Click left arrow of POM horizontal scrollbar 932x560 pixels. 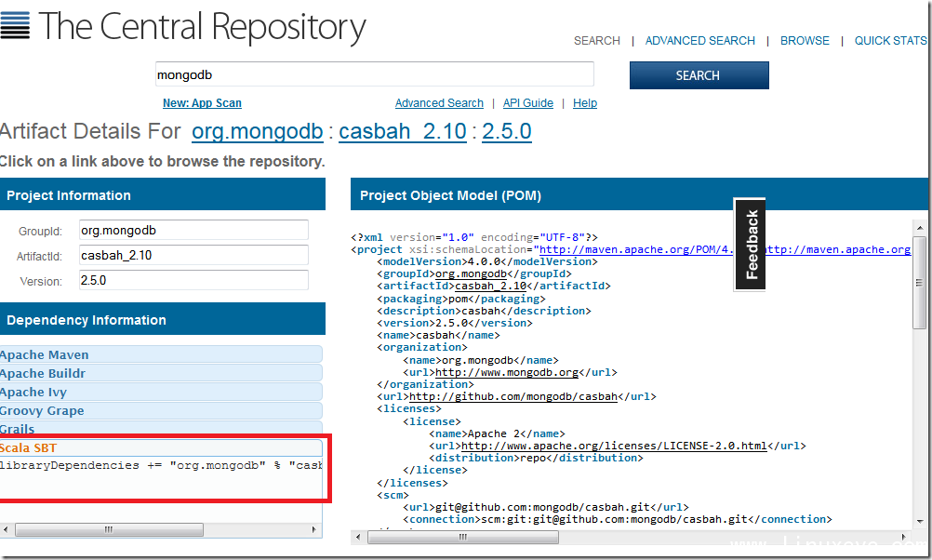point(358,537)
